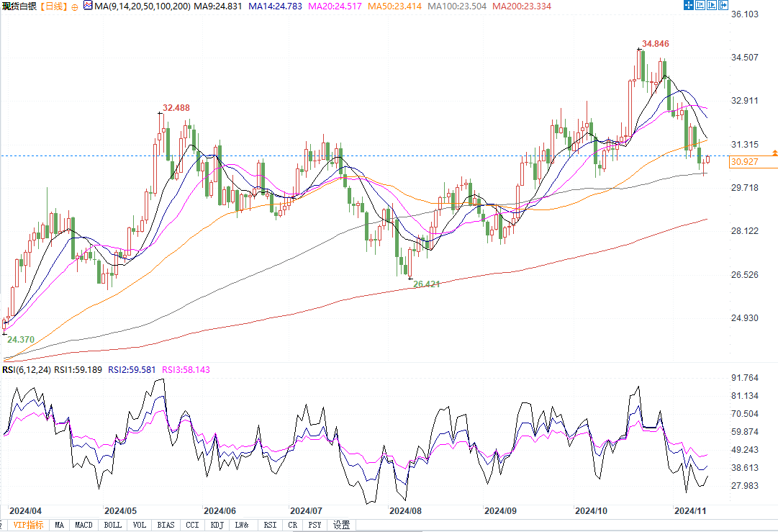
Task: Open the VIP指标 tab
Action: pyautogui.click(x=28, y=525)
